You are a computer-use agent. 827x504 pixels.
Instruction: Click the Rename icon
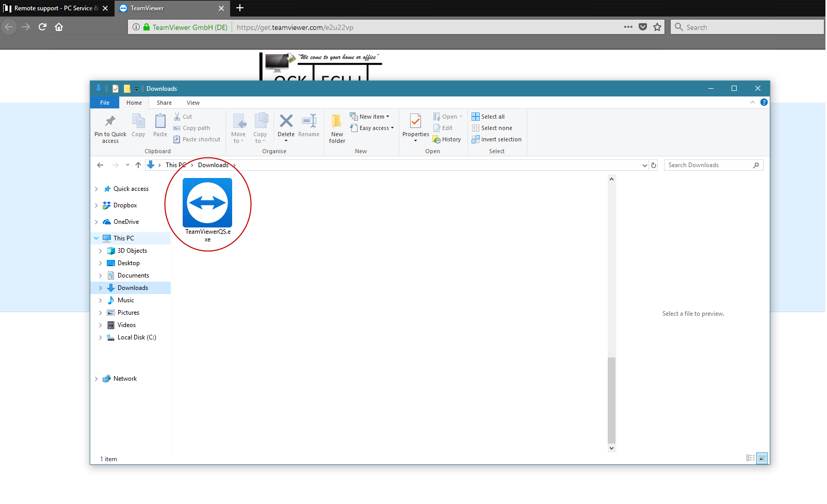click(309, 121)
